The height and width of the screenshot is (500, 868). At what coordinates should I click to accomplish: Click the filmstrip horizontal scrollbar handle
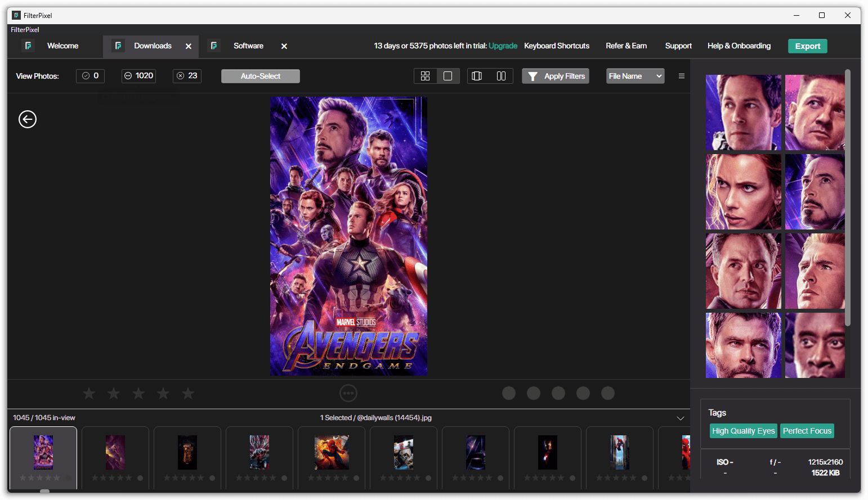point(44,491)
